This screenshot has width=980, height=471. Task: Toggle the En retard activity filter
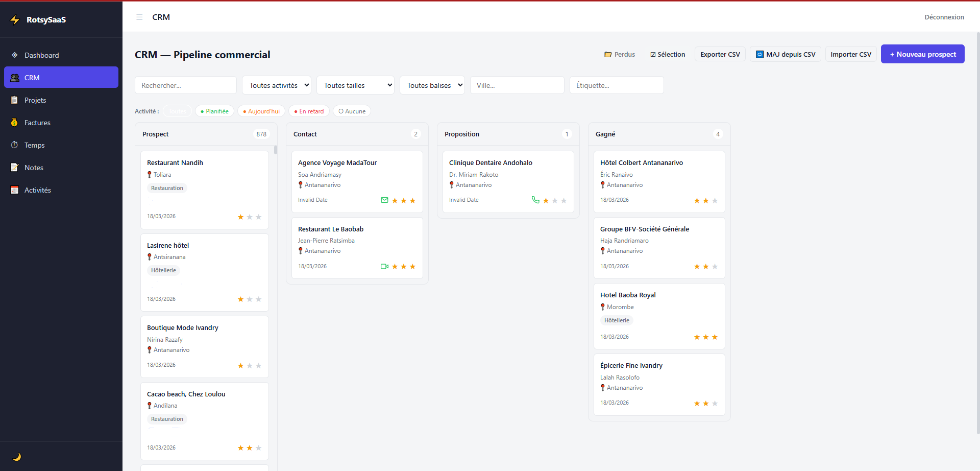(309, 111)
